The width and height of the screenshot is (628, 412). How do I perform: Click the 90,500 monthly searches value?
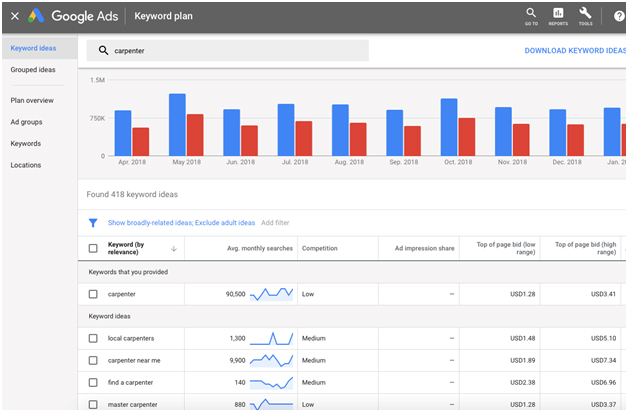pos(236,294)
